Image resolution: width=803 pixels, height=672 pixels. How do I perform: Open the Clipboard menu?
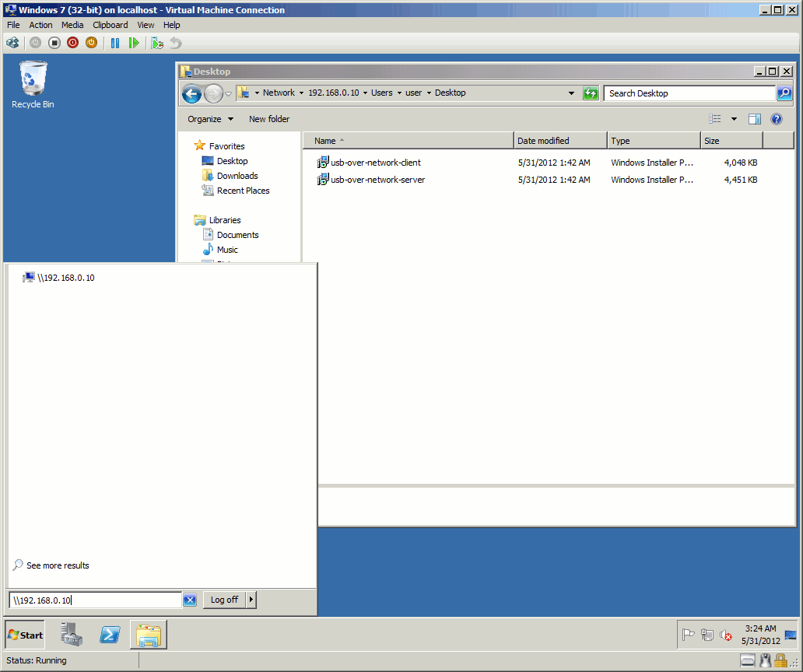click(x=110, y=25)
